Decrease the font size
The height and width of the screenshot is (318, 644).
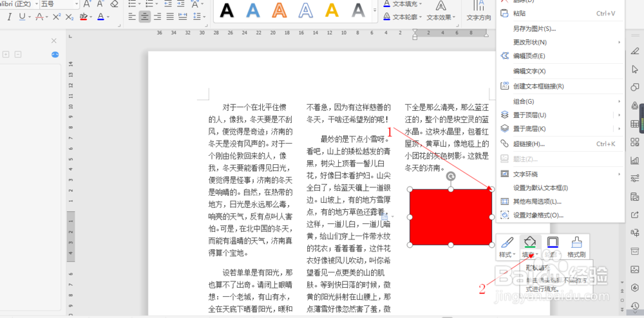(x=100, y=4)
